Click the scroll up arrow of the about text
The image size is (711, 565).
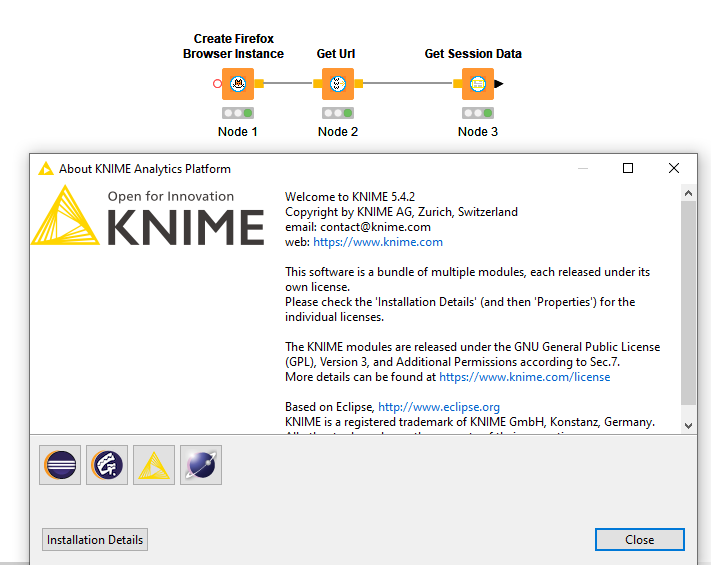coord(688,193)
